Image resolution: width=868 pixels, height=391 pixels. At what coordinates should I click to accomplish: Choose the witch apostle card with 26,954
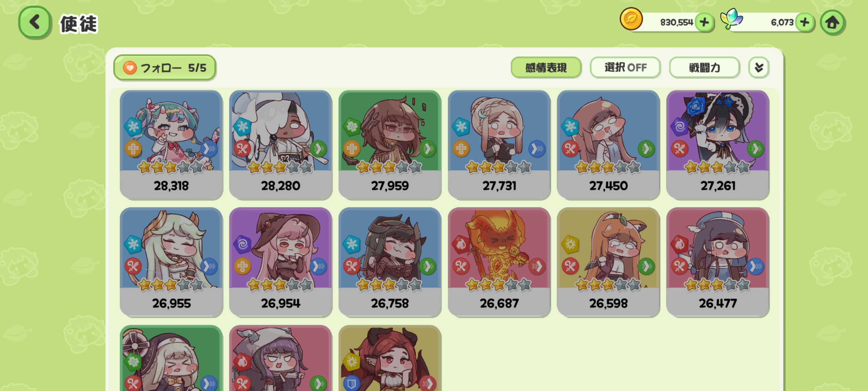coord(281,262)
